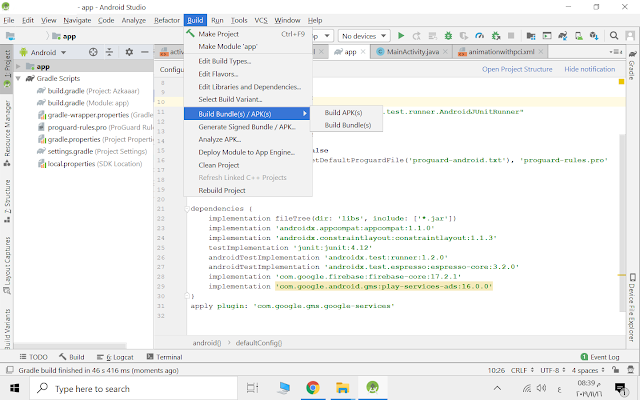This screenshot has height=400, width=640.
Task: Open the No devices dropdown
Action: point(364,36)
